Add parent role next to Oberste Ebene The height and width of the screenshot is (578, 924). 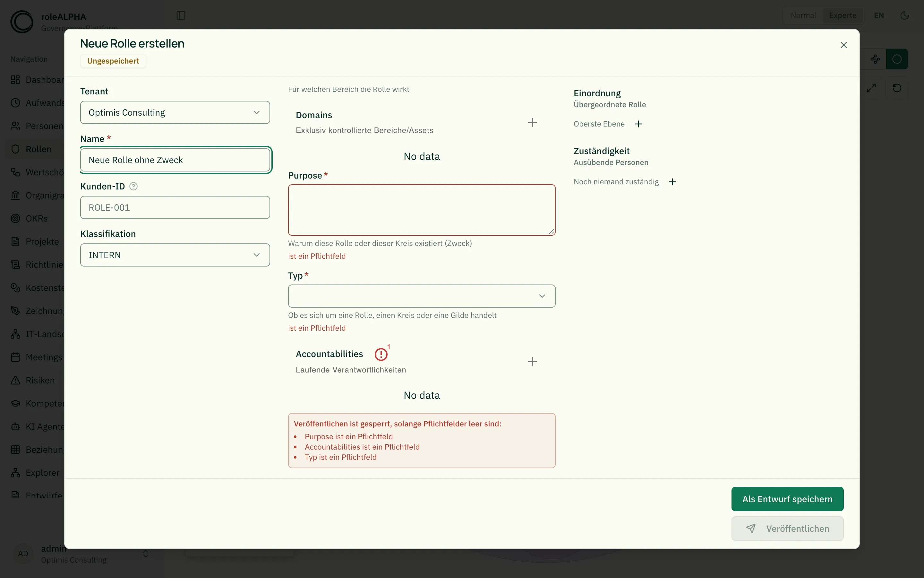point(638,124)
